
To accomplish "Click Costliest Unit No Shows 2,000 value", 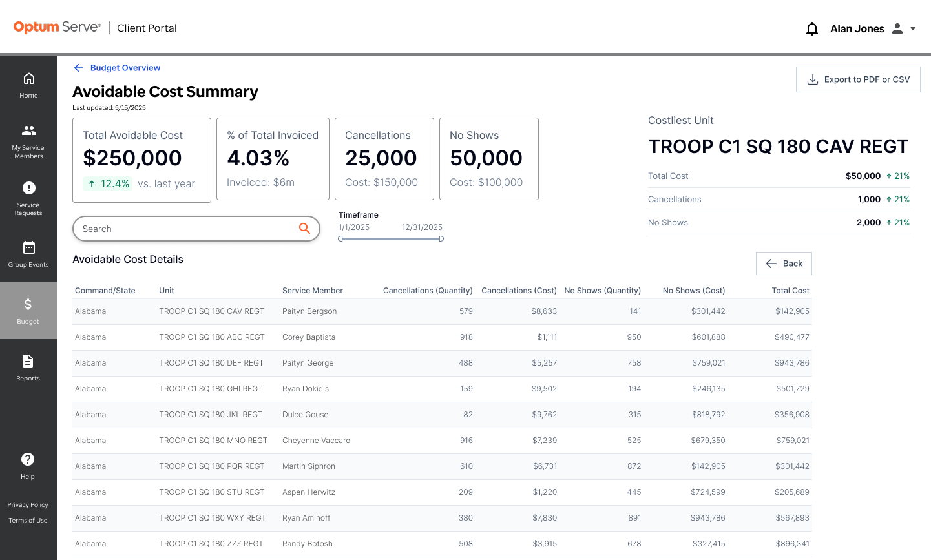I will click(869, 222).
